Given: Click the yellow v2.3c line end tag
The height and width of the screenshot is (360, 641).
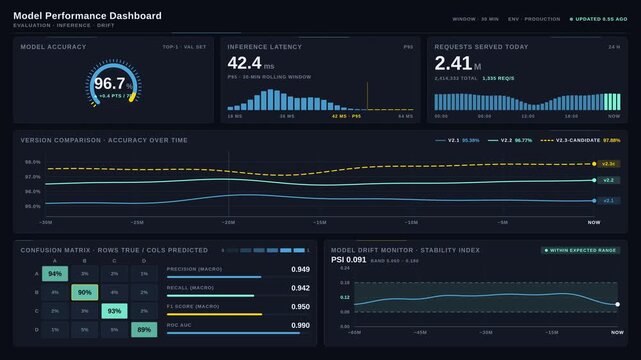Looking at the screenshot, I should coord(609,164).
